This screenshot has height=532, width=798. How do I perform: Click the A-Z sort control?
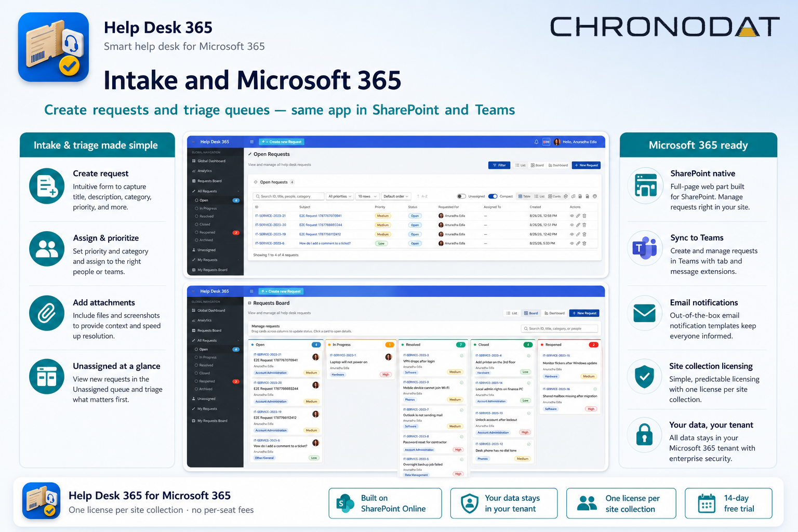tap(422, 196)
